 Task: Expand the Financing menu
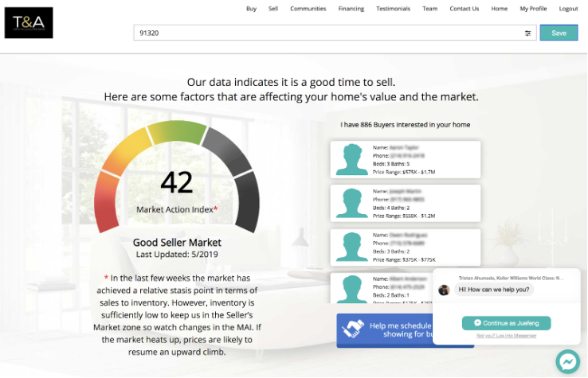[x=351, y=9]
